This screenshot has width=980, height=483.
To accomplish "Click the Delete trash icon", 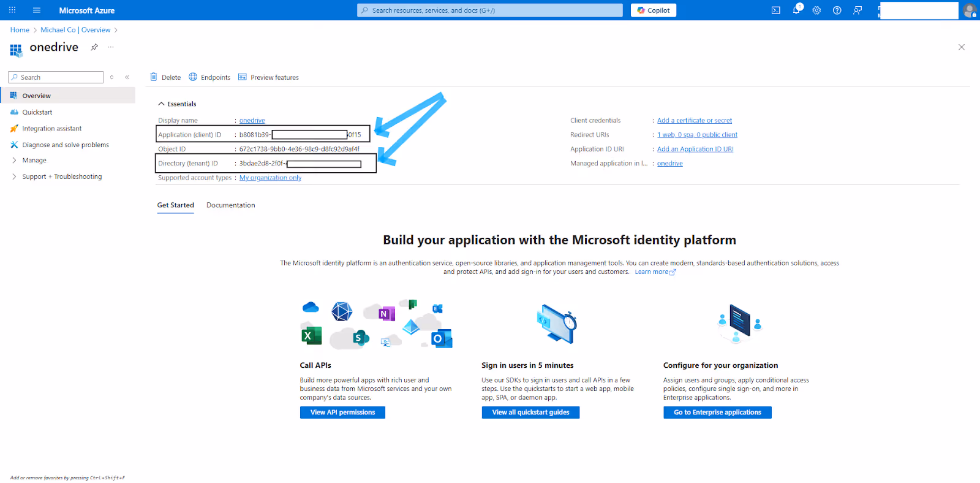I will pyautogui.click(x=154, y=77).
